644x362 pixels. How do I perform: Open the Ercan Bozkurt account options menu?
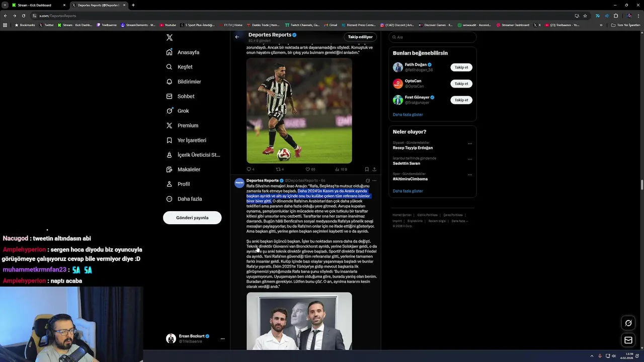(x=222, y=338)
